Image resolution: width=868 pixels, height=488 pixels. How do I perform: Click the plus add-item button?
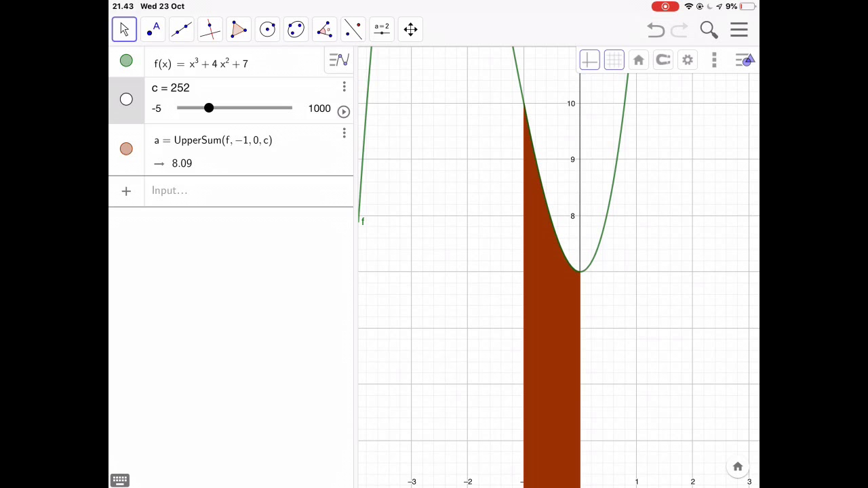point(126,190)
